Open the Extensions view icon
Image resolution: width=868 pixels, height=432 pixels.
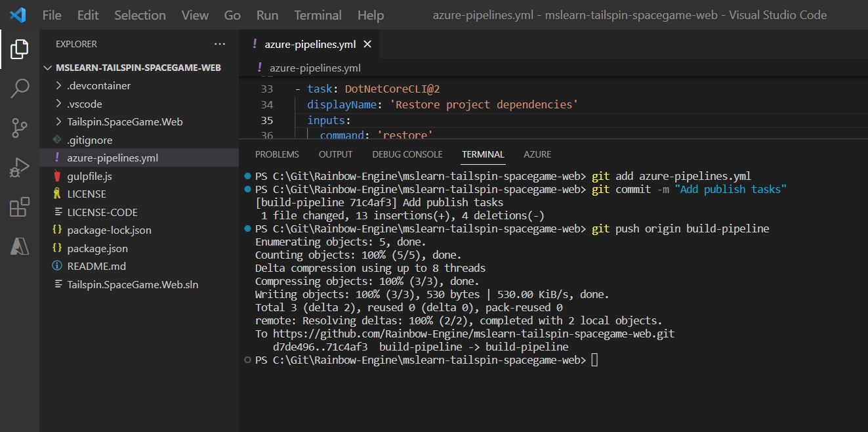pyautogui.click(x=20, y=207)
